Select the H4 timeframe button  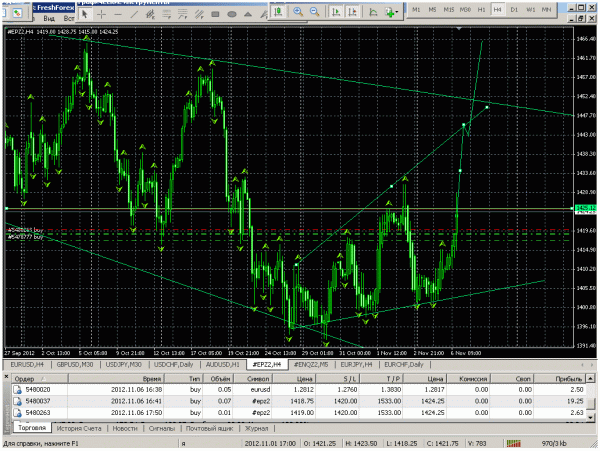[497, 10]
